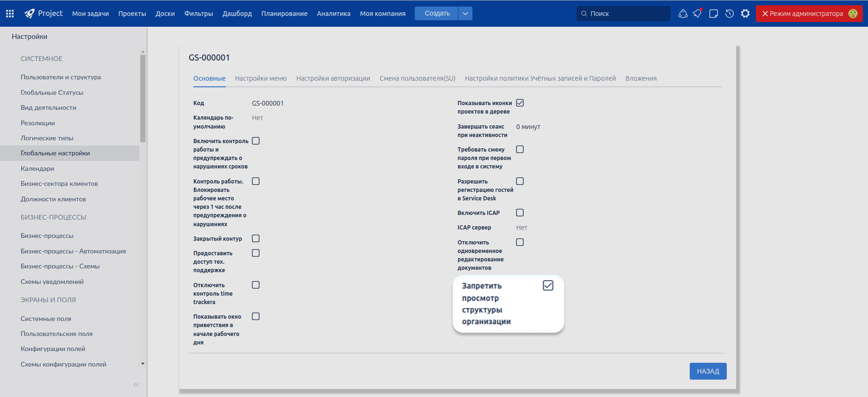
Task: Open the notifications bell
Action: tap(698, 14)
